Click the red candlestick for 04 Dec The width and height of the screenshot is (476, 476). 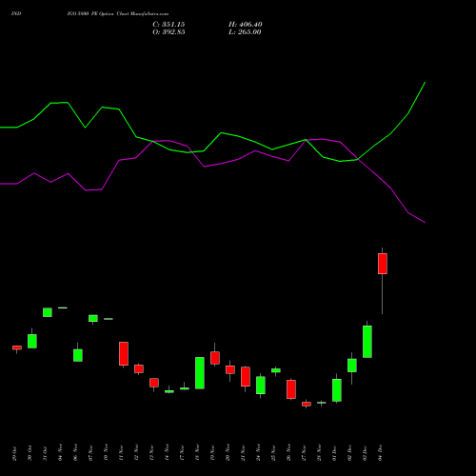(383, 264)
